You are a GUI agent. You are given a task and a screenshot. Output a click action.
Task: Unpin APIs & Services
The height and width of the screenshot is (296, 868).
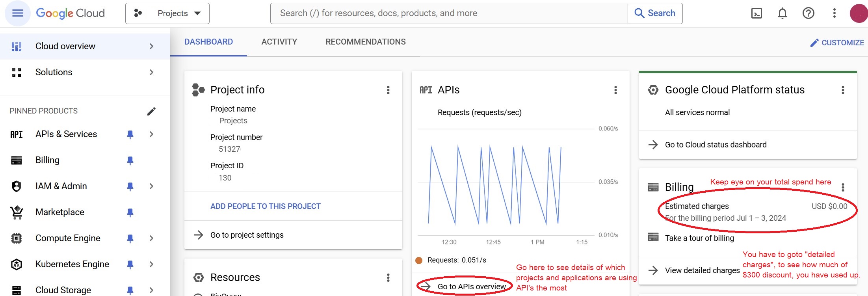pyautogui.click(x=130, y=135)
